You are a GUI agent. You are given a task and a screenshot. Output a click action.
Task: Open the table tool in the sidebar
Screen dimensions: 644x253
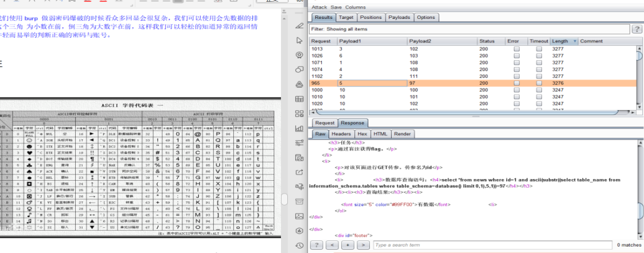click(x=299, y=99)
